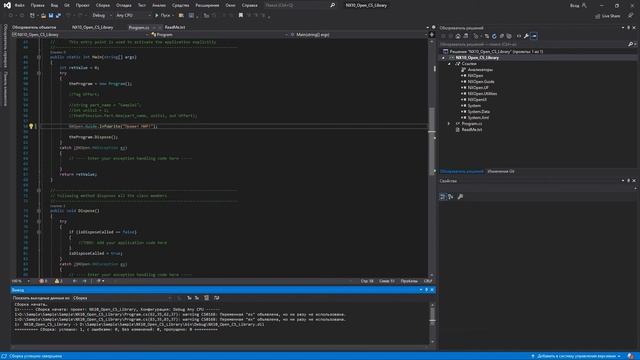The height and width of the screenshot is (360, 640).
Task: Click Switch Views icon in Solution Explorer
Action: (465, 36)
